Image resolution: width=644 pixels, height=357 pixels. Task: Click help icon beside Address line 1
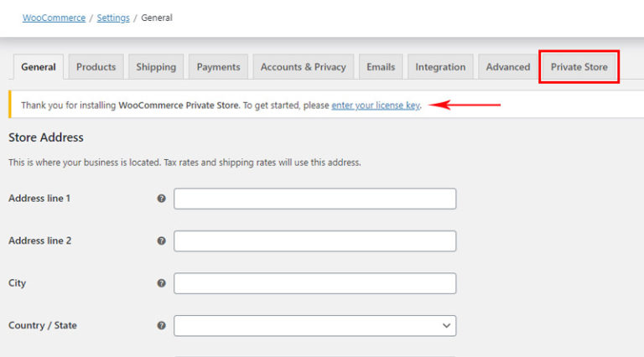[161, 199]
